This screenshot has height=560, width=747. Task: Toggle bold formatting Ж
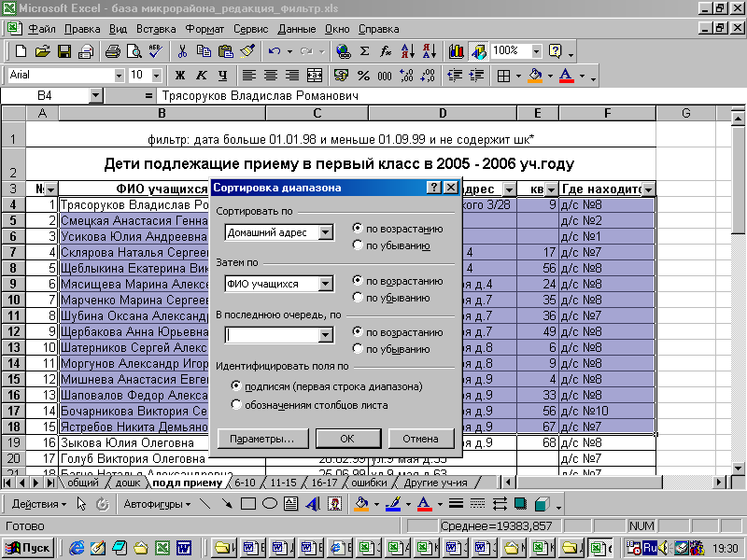coord(179,76)
